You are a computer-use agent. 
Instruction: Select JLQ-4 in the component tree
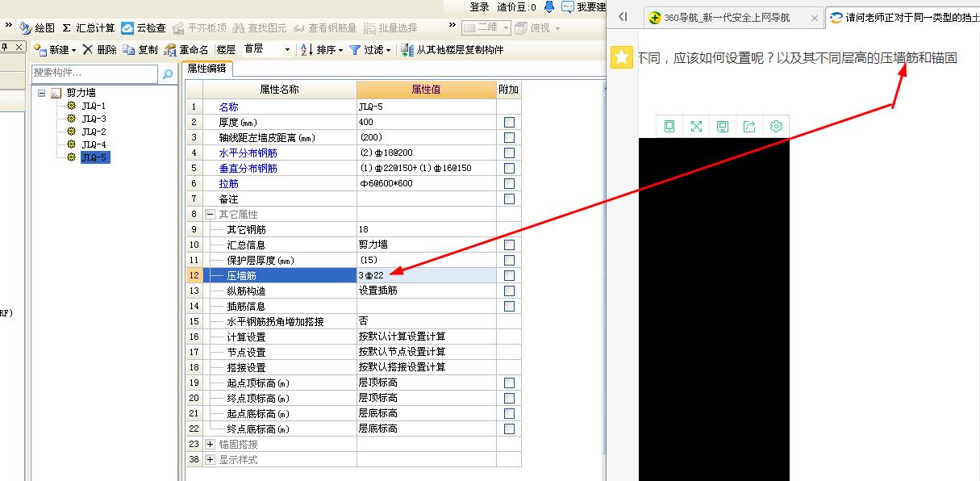point(94,144)
